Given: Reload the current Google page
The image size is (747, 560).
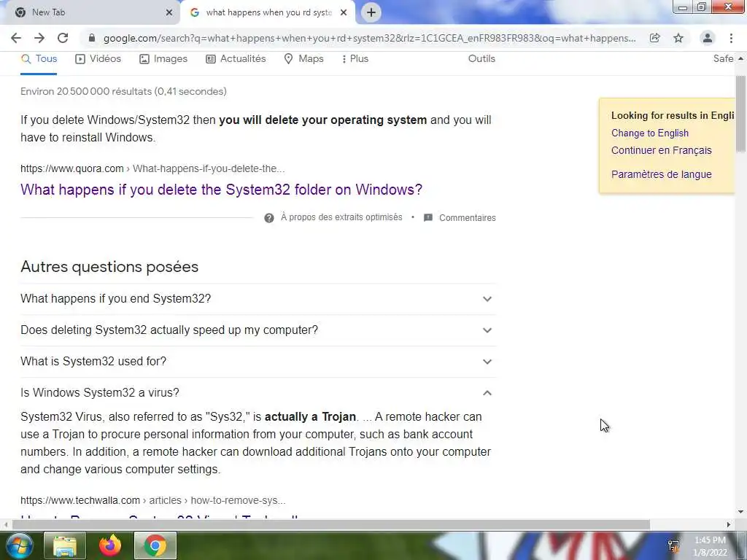Looking at the screenshot, I should tap(63, 38).
